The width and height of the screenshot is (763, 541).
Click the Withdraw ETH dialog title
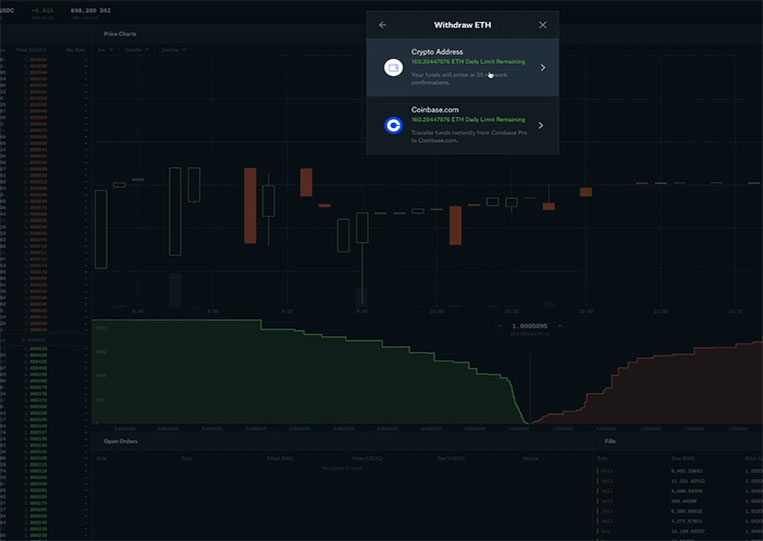pos(462,25)
